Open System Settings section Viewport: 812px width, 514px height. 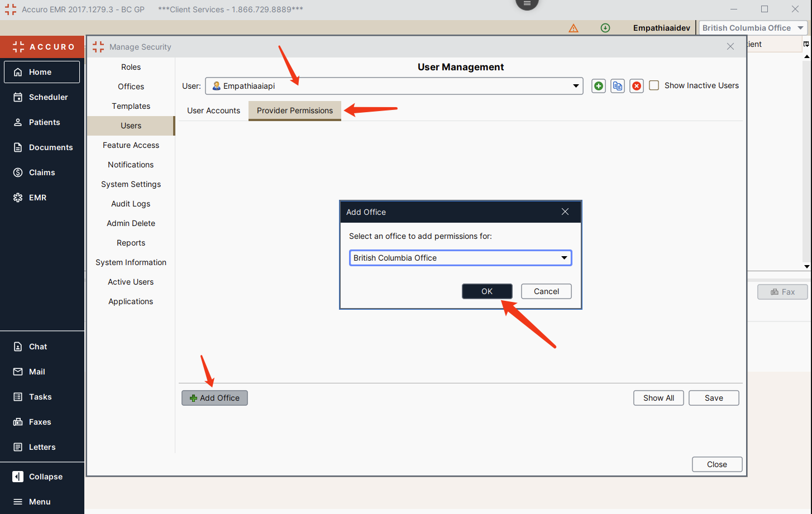click(x=131, y=184)
